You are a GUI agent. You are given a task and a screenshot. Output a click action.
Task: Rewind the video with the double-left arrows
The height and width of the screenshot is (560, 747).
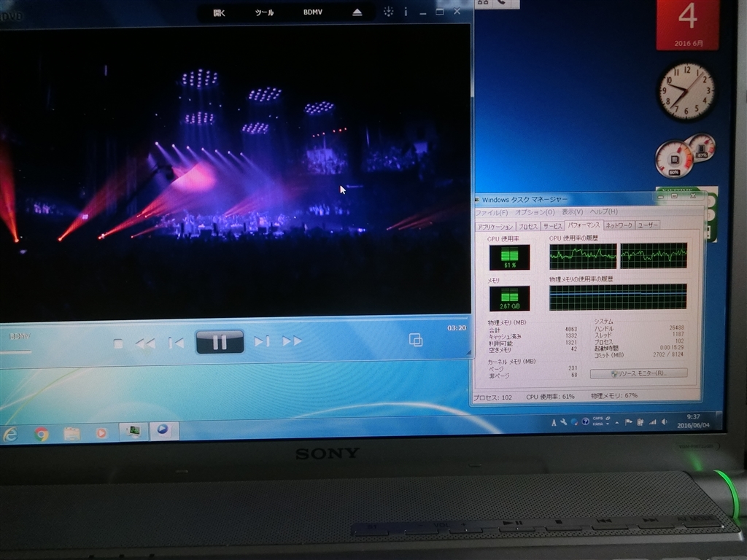[x=145, y=343]
